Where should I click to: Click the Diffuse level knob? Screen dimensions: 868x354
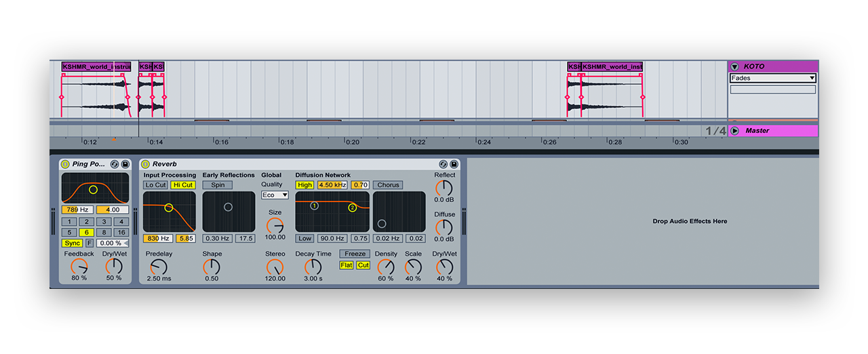click(444, 227)
